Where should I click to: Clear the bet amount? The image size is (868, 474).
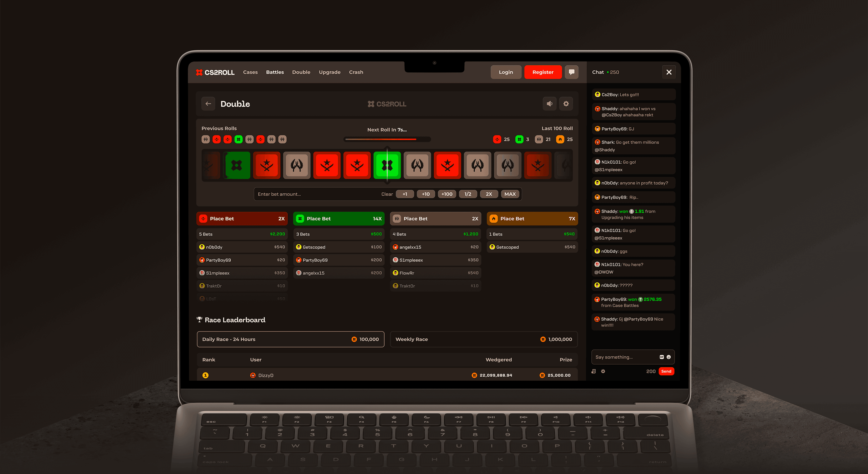387,194
